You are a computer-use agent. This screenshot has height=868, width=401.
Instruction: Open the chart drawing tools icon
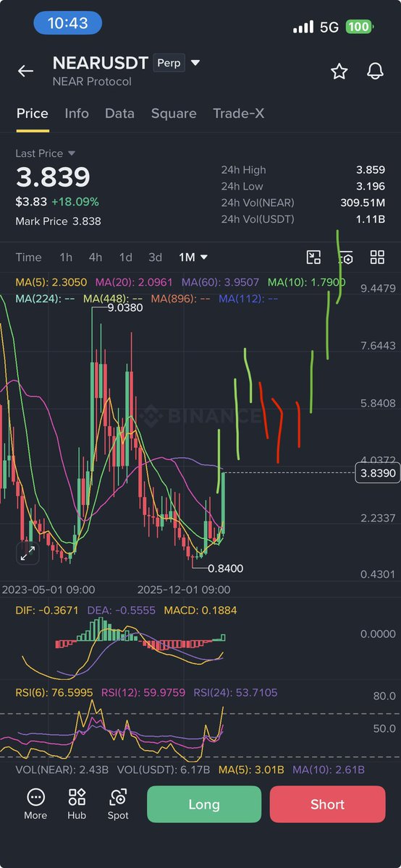tap(313, 258)
